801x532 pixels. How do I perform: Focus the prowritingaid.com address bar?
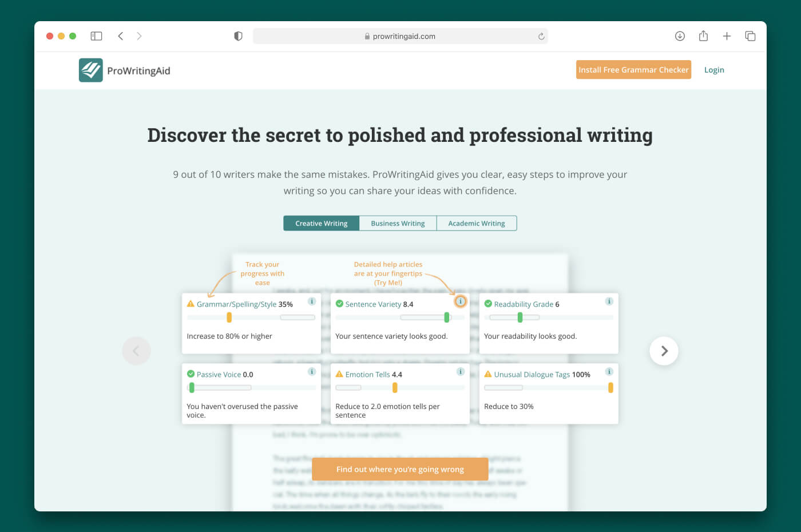point(400,36)
